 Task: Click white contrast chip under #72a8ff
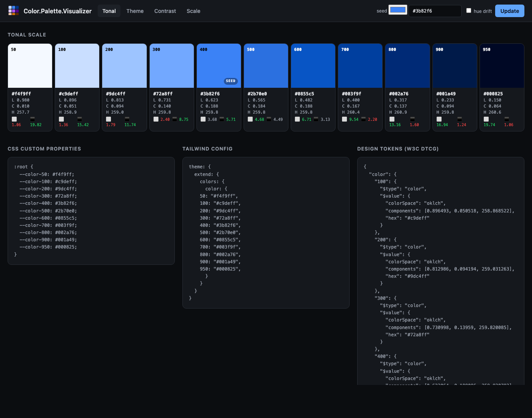point(156,119)
